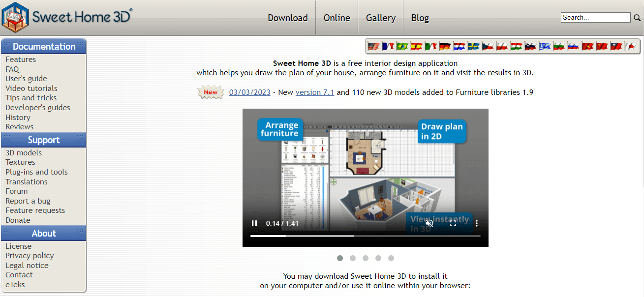The height and width of the screenshot is (297, 644).
Task: Click the Italian flag icon
Action: (x=431, y=46)
